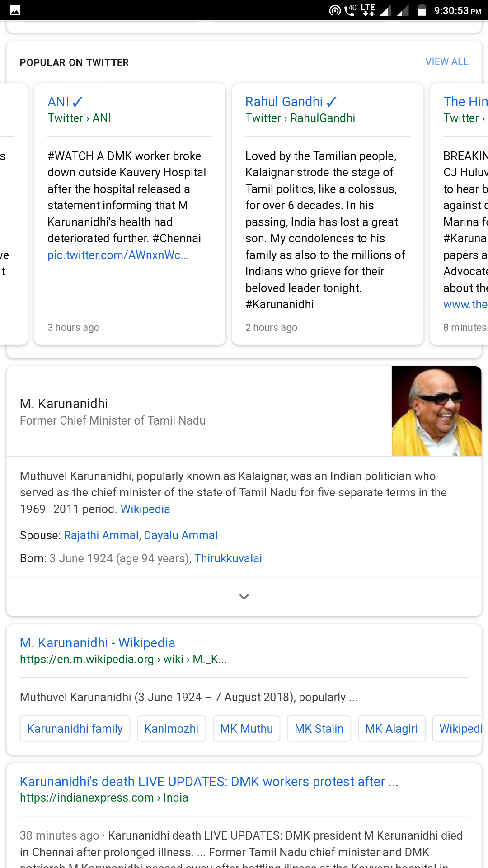Viewport: 488px width, 868px height.
Task: Open Thirukkuvalai birthplace link
Action: tap(228, 558)
